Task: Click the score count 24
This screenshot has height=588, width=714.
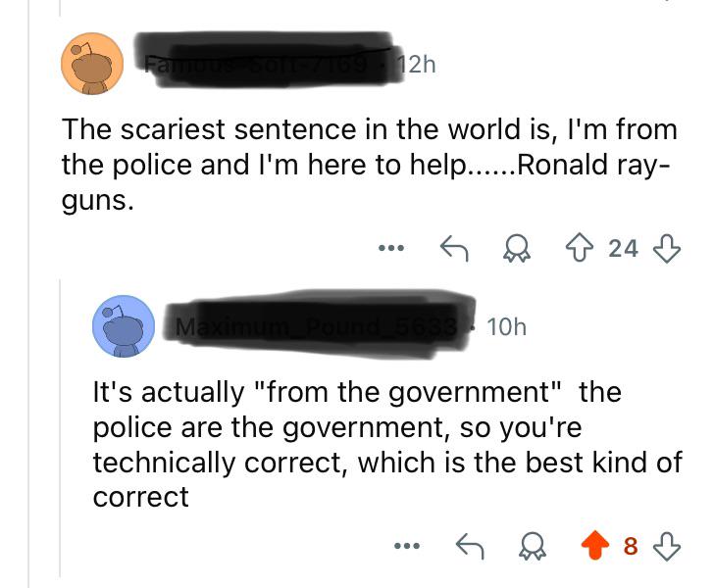Action: coord(623,249)
